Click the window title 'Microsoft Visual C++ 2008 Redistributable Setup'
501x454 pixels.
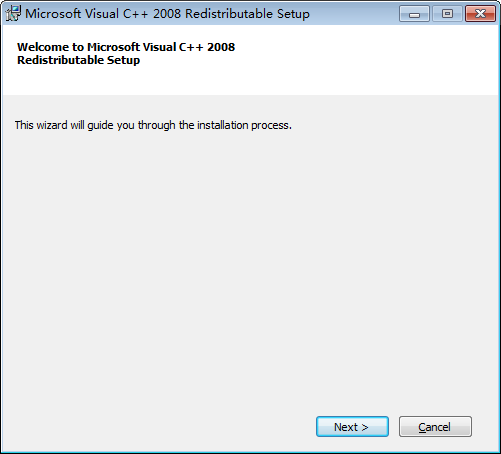point(167,14)
